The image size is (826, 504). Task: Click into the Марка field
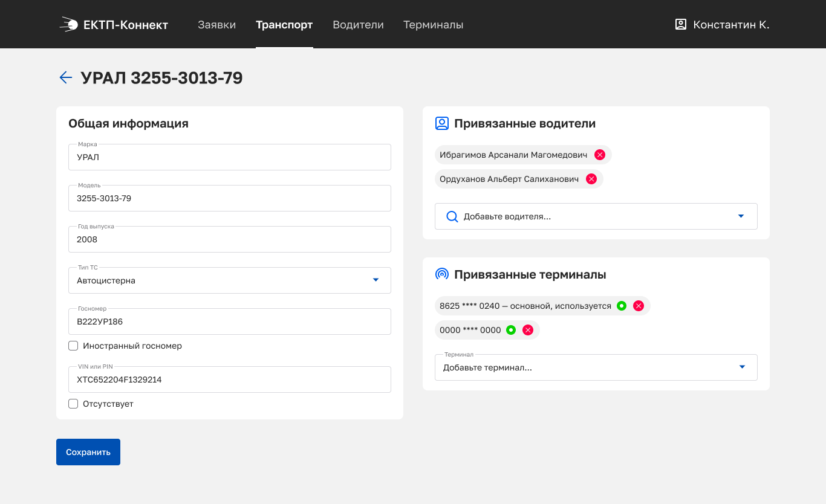(230, 157)
